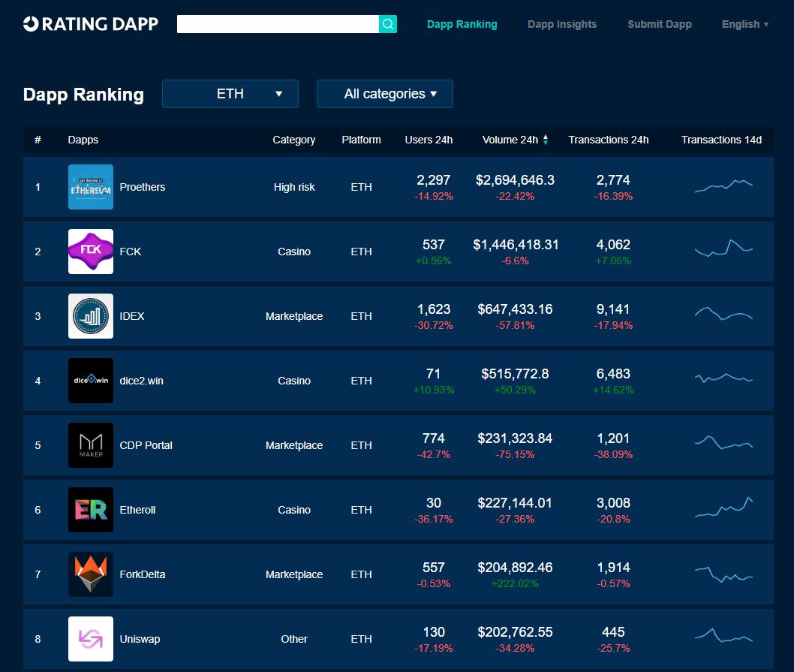Click the IDEX dapp name

(x=131, y=316)
